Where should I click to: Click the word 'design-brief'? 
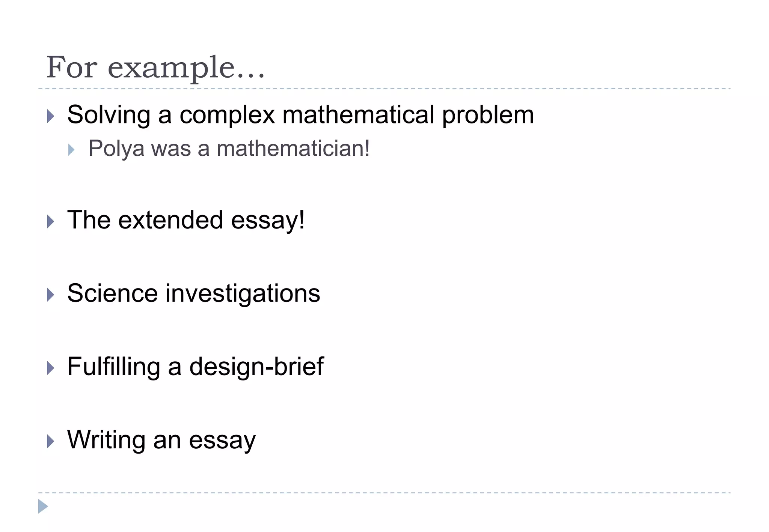point(256,367)
